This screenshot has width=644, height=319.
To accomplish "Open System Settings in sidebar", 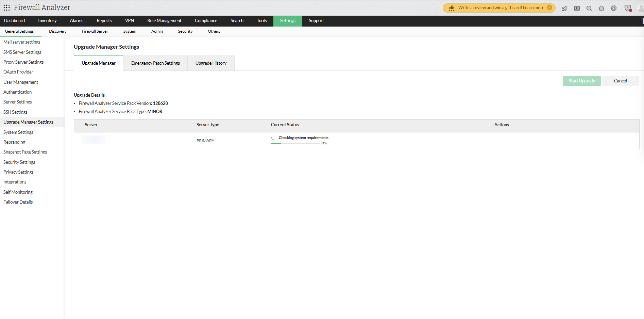I will coord(18,132).
